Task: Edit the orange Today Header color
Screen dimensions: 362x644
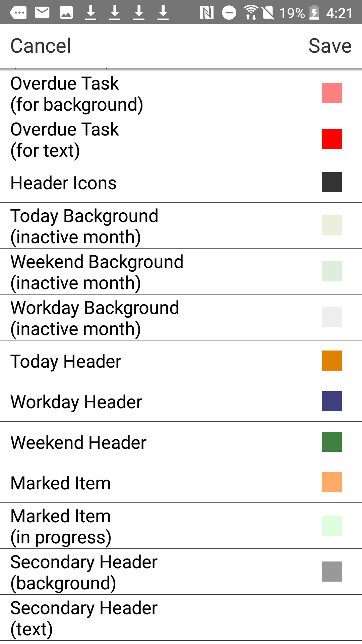Action: click(331, 361)
